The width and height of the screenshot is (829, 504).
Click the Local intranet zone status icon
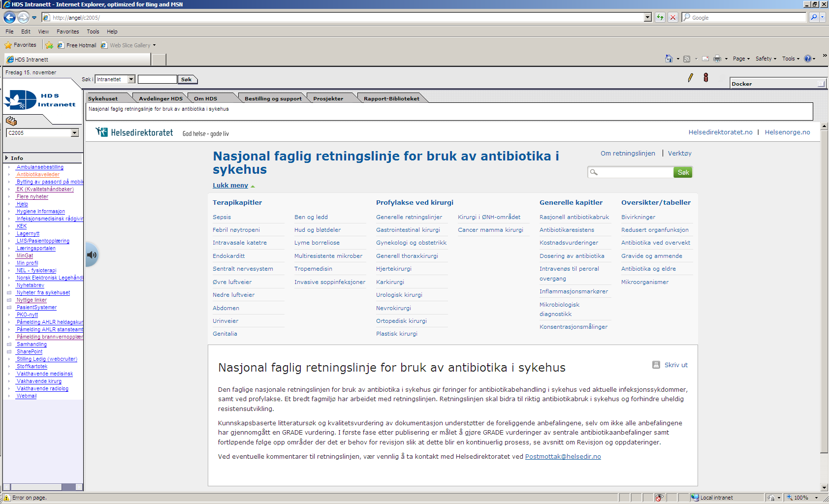[695, 498]
